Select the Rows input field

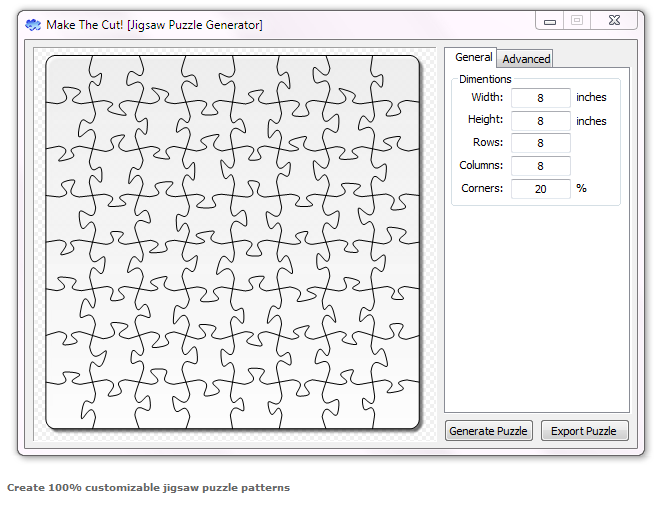[x=540, y=143]
